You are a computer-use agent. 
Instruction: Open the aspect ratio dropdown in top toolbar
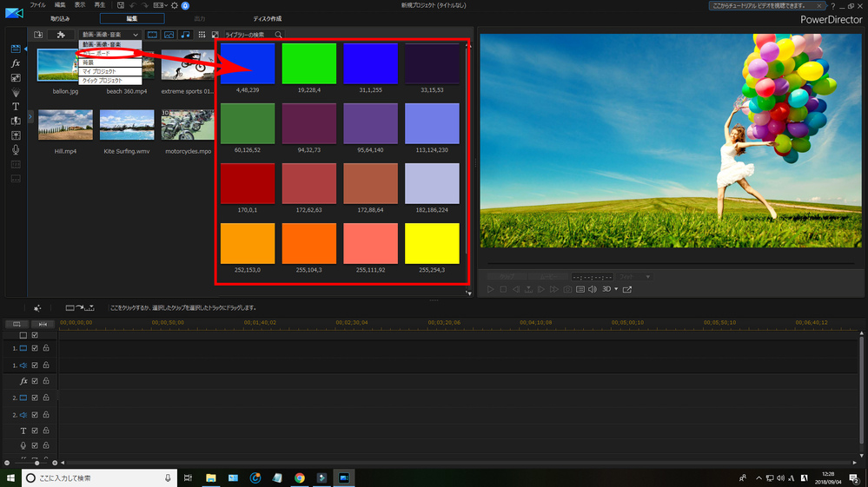point(161,5)
